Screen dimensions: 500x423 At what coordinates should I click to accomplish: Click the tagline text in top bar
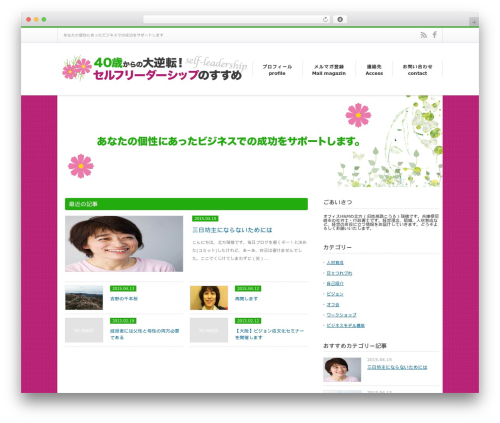[x=113, y=35]
